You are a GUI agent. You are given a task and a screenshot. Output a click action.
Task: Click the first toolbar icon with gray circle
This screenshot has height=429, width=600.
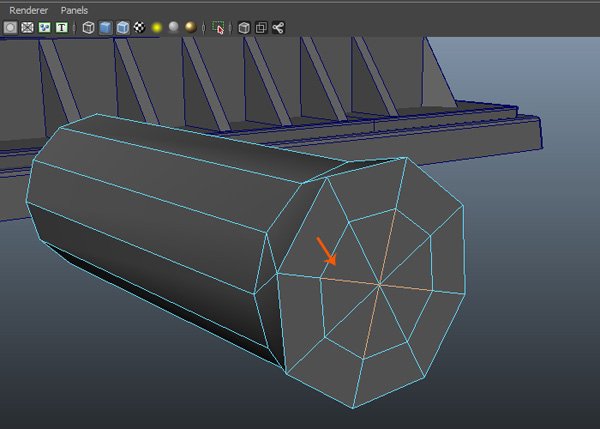tap(10, 28)
